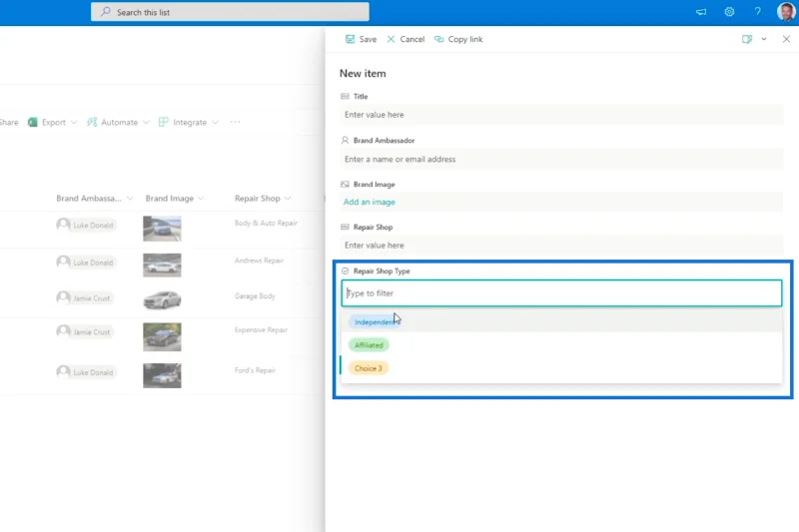
Task: Expand the Repair Shop column chevron
Action: (x=288, y=198)
